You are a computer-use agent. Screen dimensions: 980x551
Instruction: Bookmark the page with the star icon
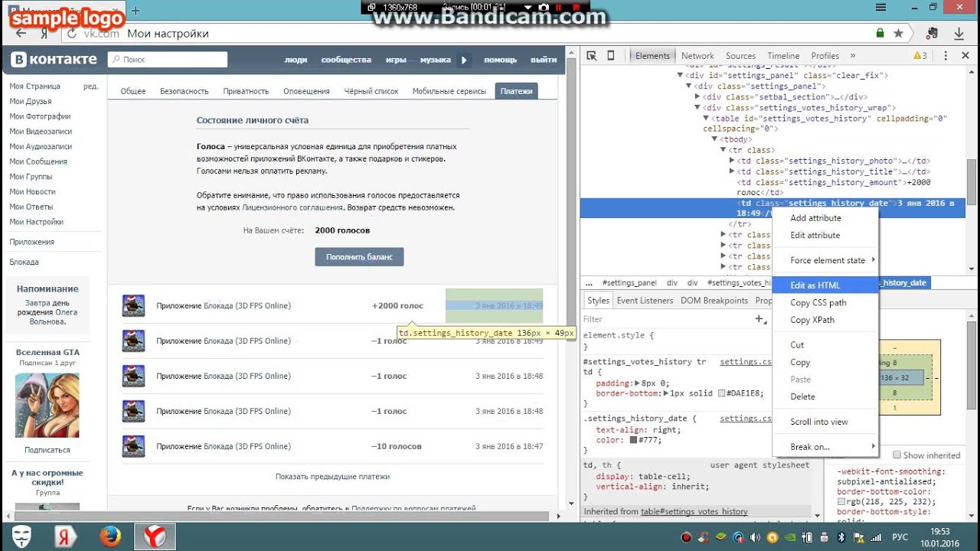[x=898, y=34]
